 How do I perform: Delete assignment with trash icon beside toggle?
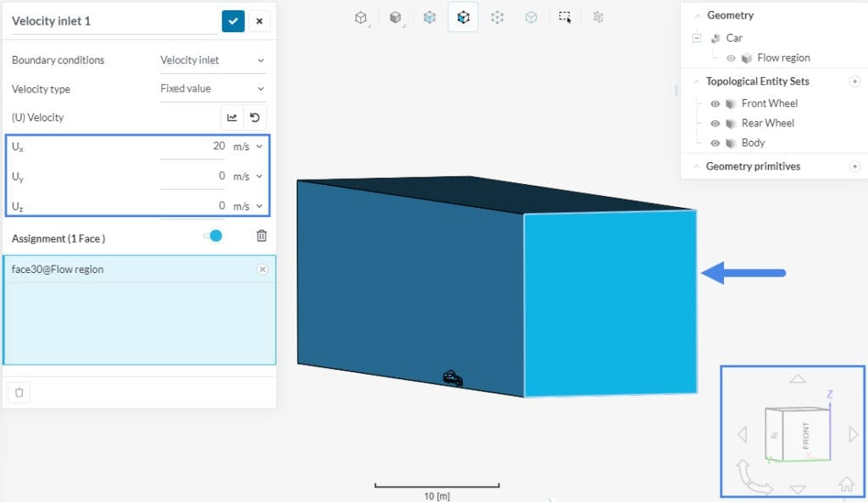(x=262, y=237)
